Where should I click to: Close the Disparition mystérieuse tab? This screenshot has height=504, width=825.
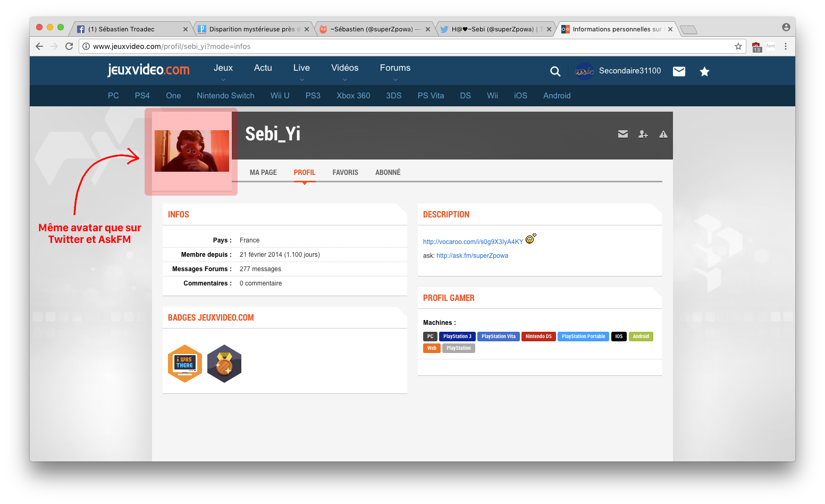pos(307,29)
